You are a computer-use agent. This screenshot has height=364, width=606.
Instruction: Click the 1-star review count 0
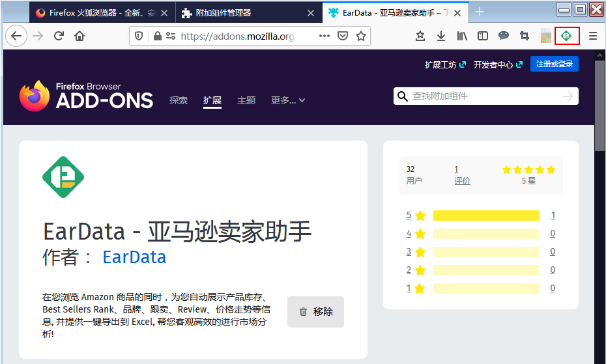pyautogui.click(x=553, y=288)
